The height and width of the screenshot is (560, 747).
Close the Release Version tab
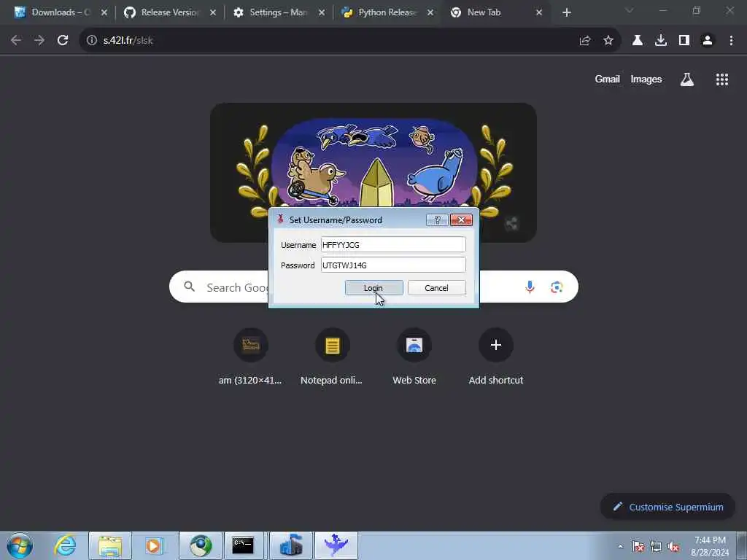[x=213, y=12]
